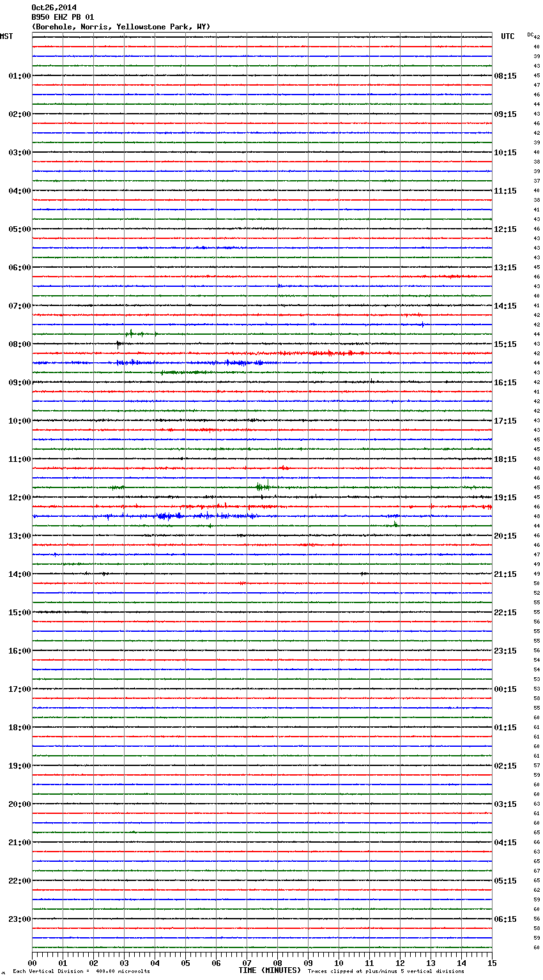Select the 17:00 MST time label
Screen dimensions: 543x980
[20, 689]
